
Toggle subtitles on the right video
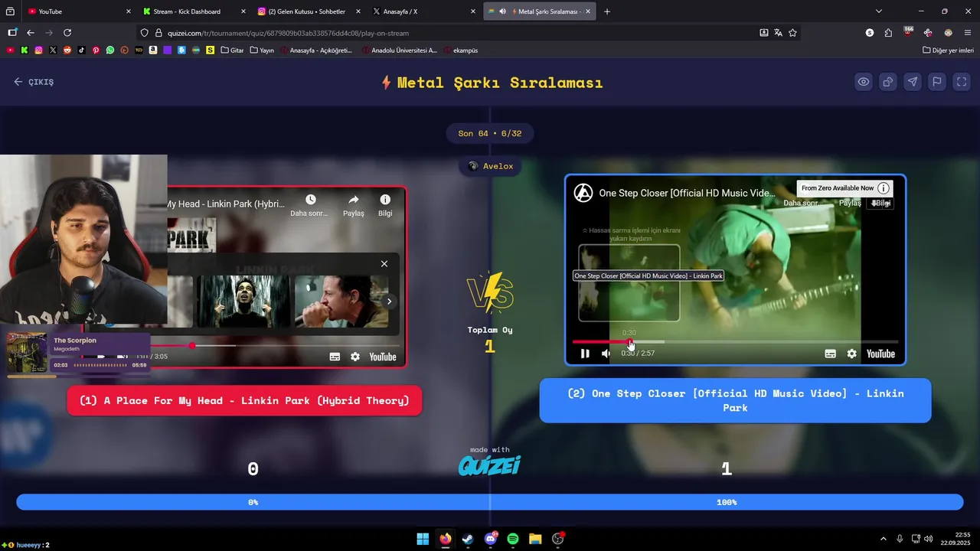tap(830, 354)
